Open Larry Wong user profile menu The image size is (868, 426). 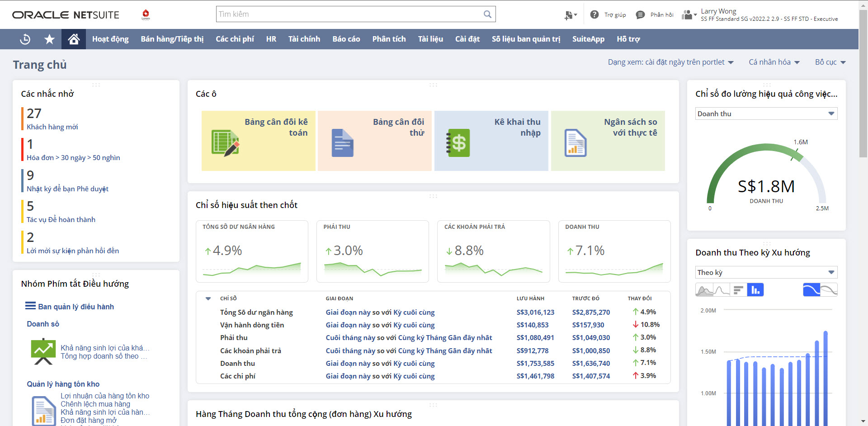point(769,15)
